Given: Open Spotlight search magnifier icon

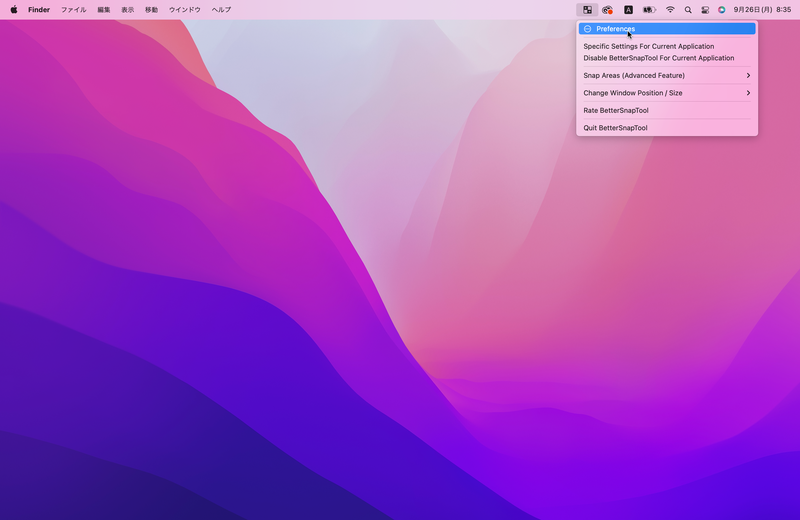Looking at the screenshot, I should [688, 10].
